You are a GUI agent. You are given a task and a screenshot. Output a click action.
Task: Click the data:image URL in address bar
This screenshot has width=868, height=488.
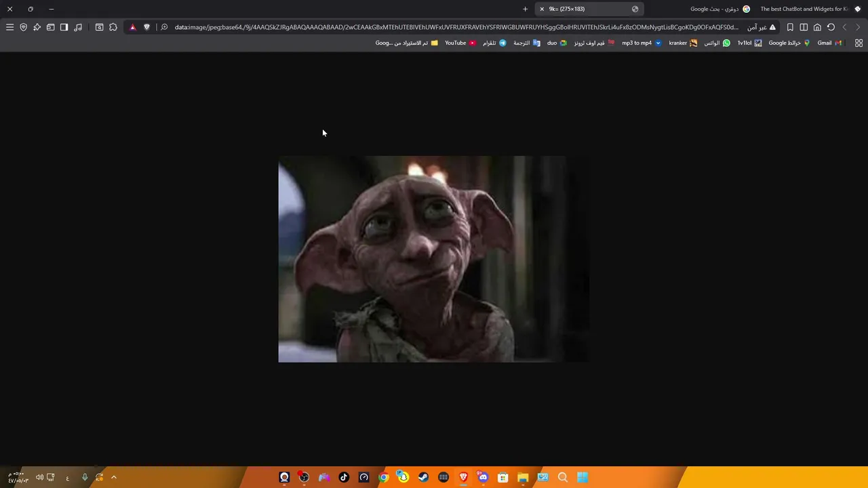click(x=456, y=27)
